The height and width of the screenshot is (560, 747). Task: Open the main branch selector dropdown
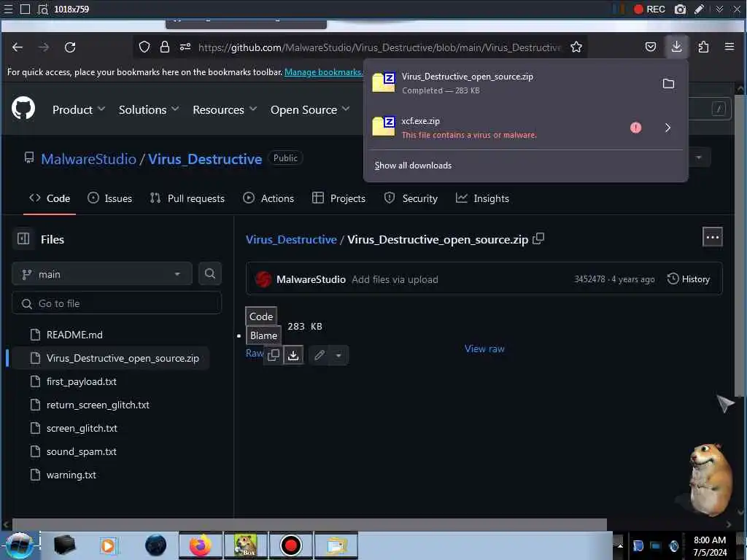[x=102, y=274]
